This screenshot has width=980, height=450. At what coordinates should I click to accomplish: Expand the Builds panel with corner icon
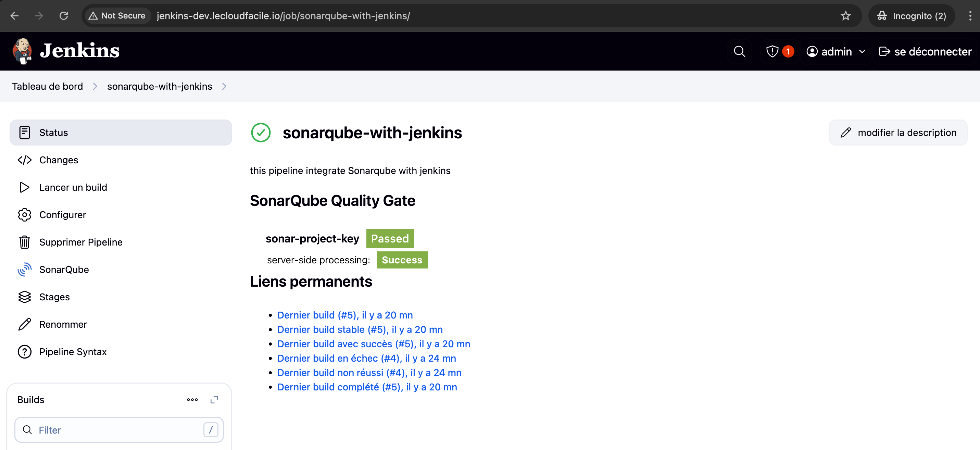tap(214, 399)
